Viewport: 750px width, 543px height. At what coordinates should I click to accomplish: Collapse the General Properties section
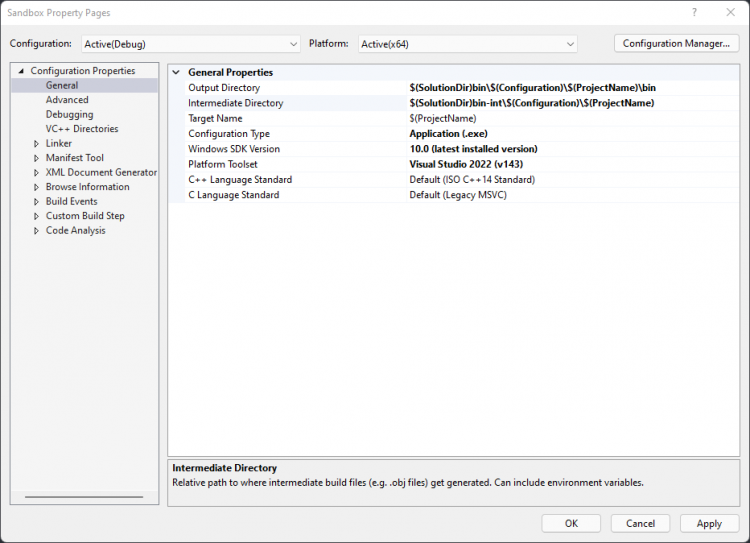click(176, 73)
